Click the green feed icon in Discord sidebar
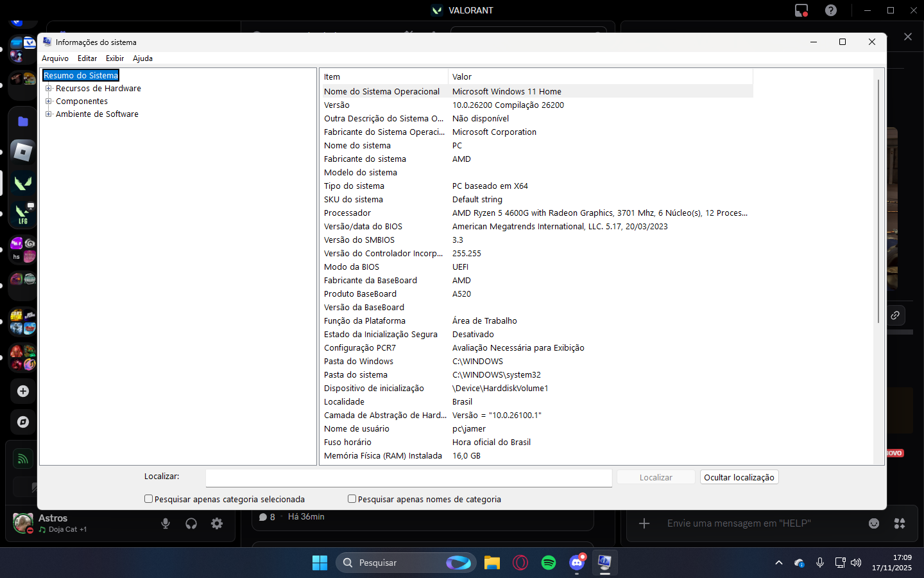 [x=23, y=459]
